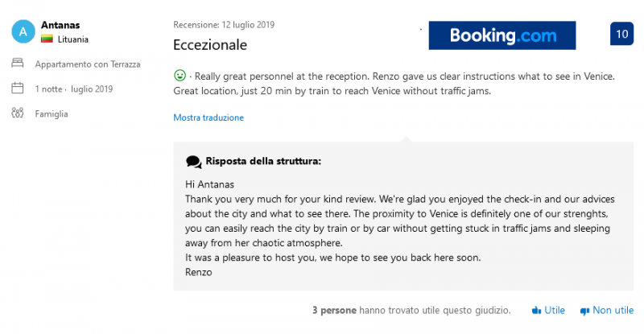
Task: Open the Mostra traduzione link
Action: [x=208, y=118]
